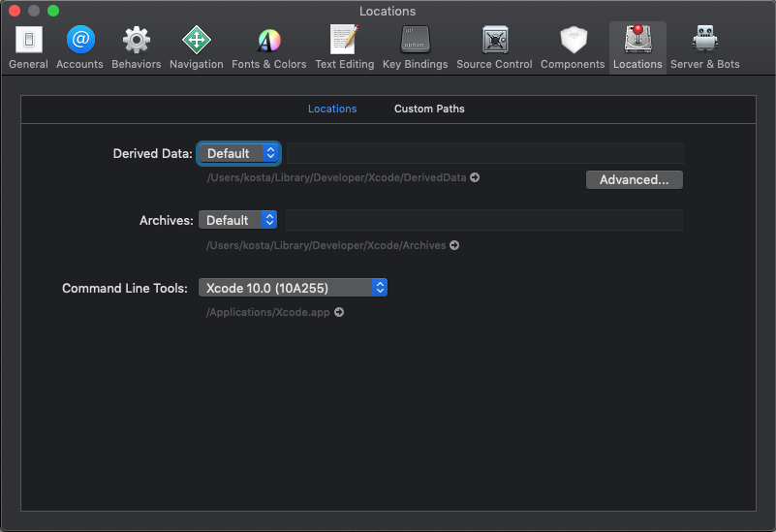Open the Archives location dropdown
The height and width of the screenshot is (532, 776).
click(238, 220)
